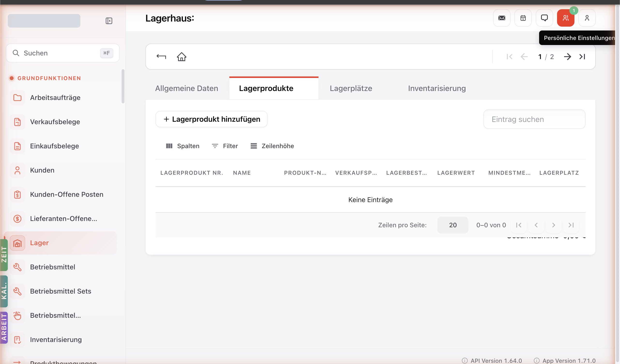Sort by Lagerplatz column header
This screenshot has height=364, width=620.
tap(559, 173)
